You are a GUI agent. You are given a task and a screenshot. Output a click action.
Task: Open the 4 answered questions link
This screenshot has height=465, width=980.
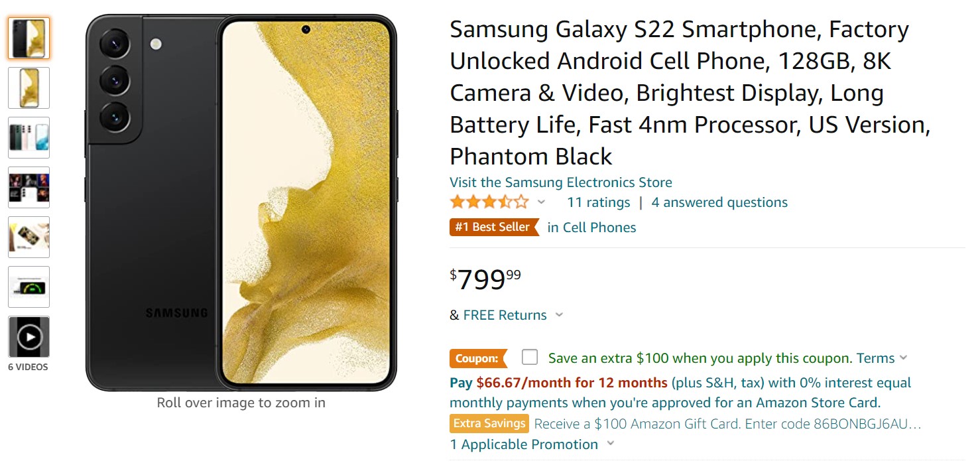719,202
